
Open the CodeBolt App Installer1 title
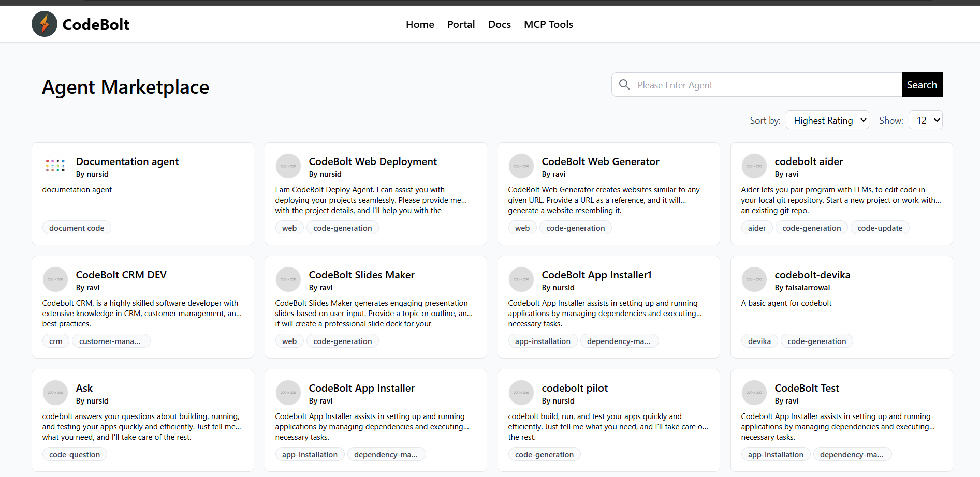pyautogui.click(x=596, y=275)
